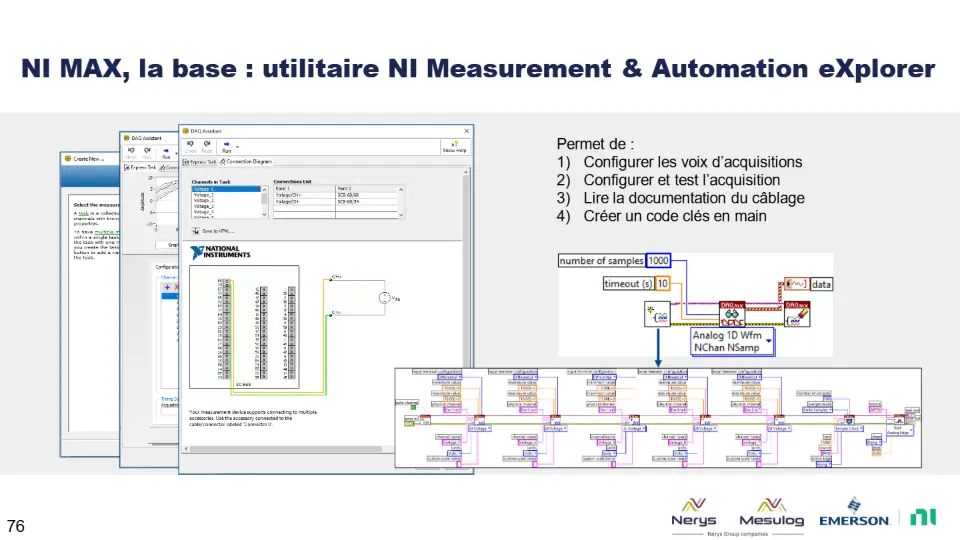Click the green NI logo in the footer
960x540 pixels.
click(923, 517)
